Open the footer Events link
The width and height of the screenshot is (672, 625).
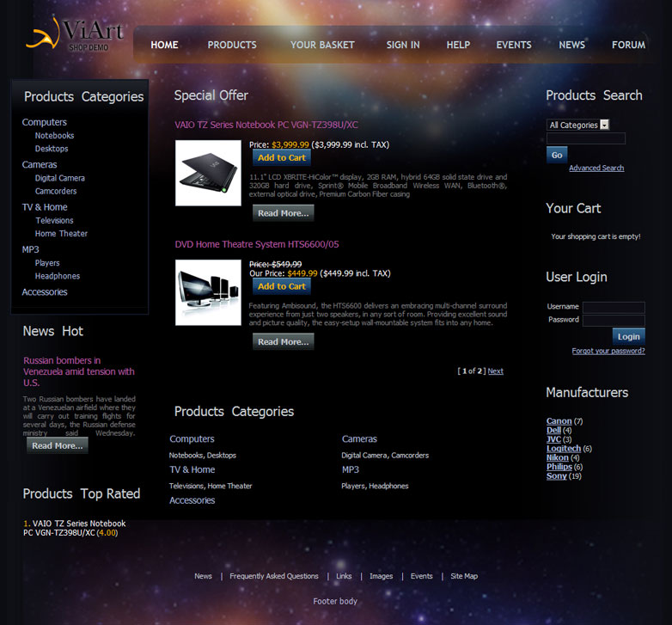(421, 576)
